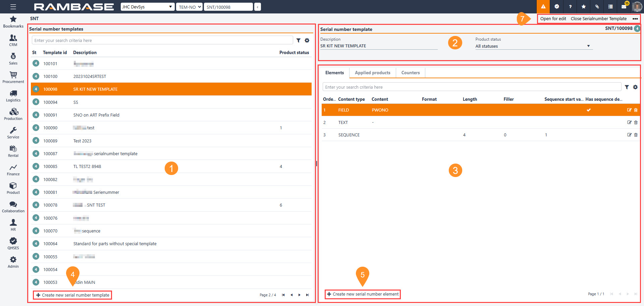Open the Logistics module in sidebar

pyautogui.click(x=13, y=96)
